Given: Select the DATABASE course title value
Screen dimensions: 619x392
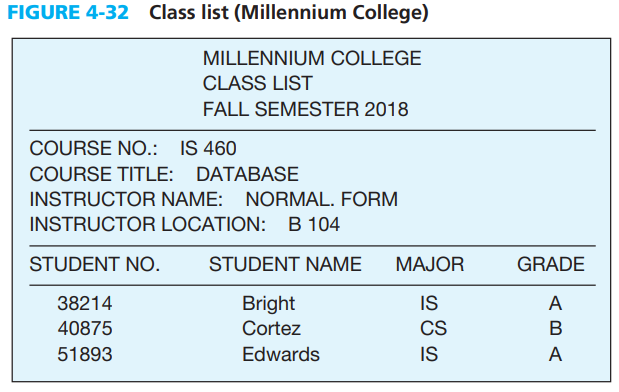Looking at the screenshot, I should coord(248,174).
